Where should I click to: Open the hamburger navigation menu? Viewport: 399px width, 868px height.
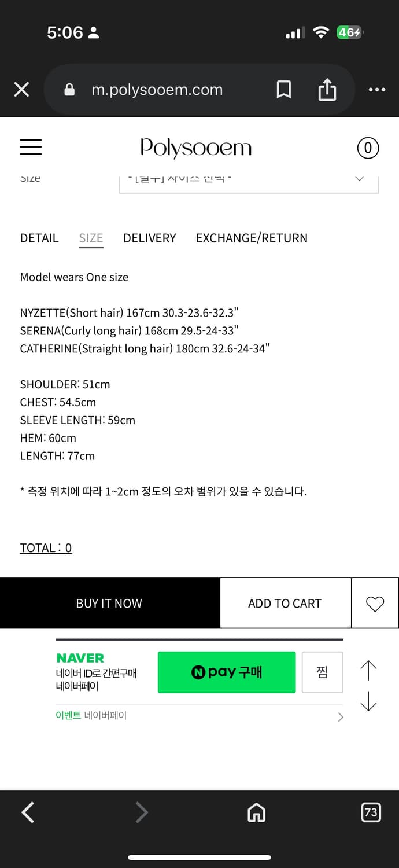point(31,148)
